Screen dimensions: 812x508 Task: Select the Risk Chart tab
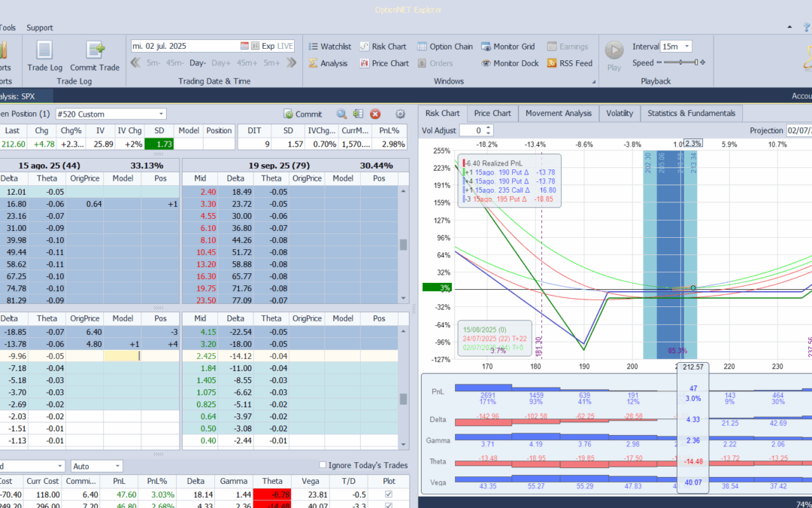[x=442, y=113]
